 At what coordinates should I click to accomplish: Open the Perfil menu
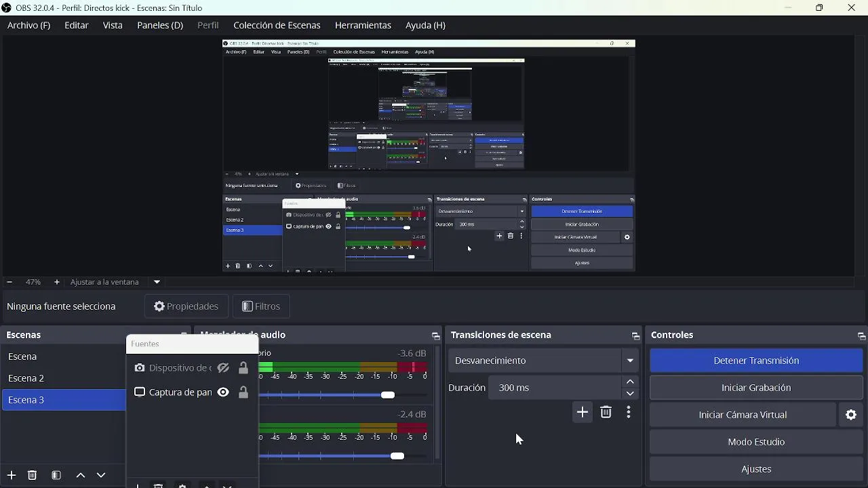tap(208, 25)
